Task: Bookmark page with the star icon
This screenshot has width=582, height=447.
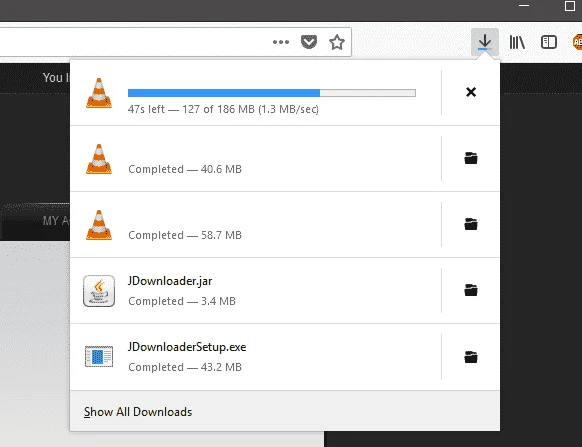Action: coord(337,42)
